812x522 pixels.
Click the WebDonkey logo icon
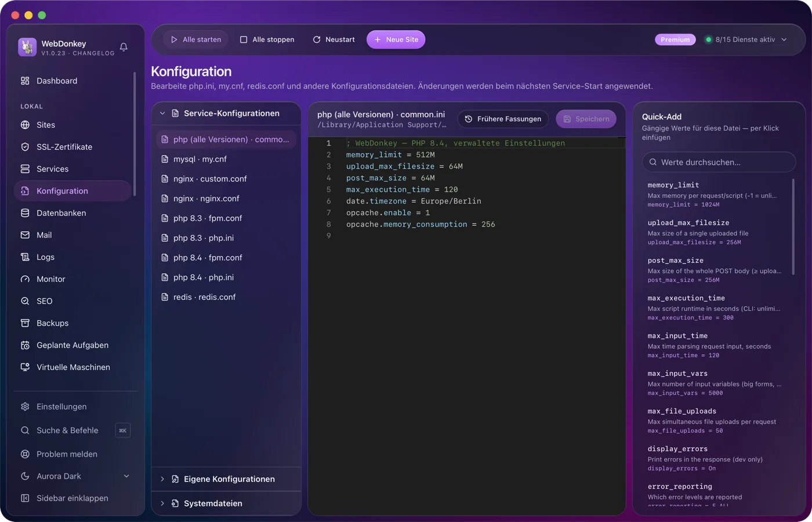27,47
